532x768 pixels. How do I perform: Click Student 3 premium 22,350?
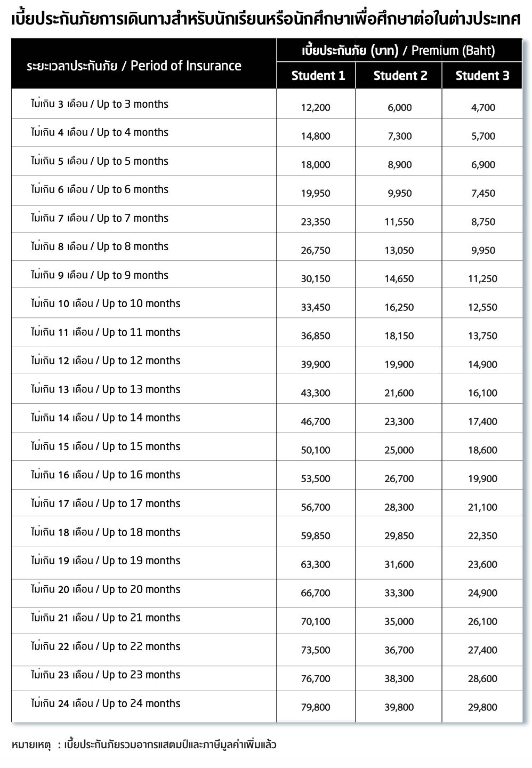[x=483, y=536]
